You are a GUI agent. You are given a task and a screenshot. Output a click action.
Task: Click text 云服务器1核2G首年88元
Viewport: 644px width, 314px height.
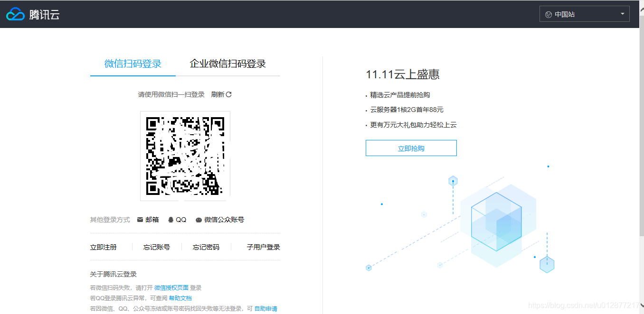(407, 110)
